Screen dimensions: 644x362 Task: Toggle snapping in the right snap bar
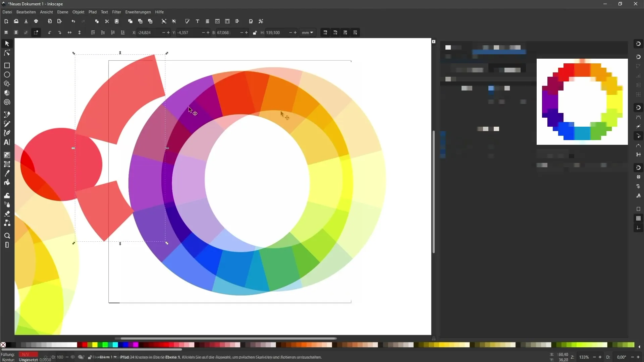tap(639, 44)
